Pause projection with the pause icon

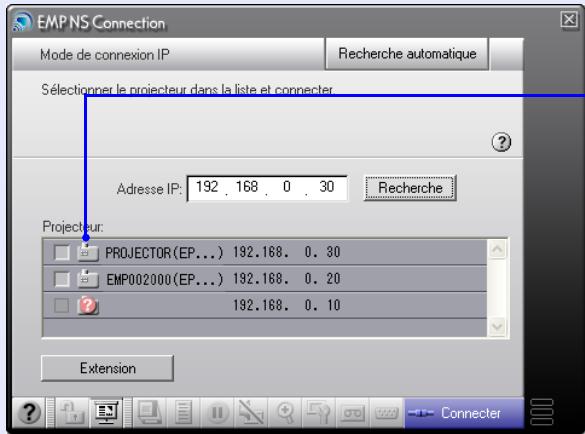(x=217, y=413)
